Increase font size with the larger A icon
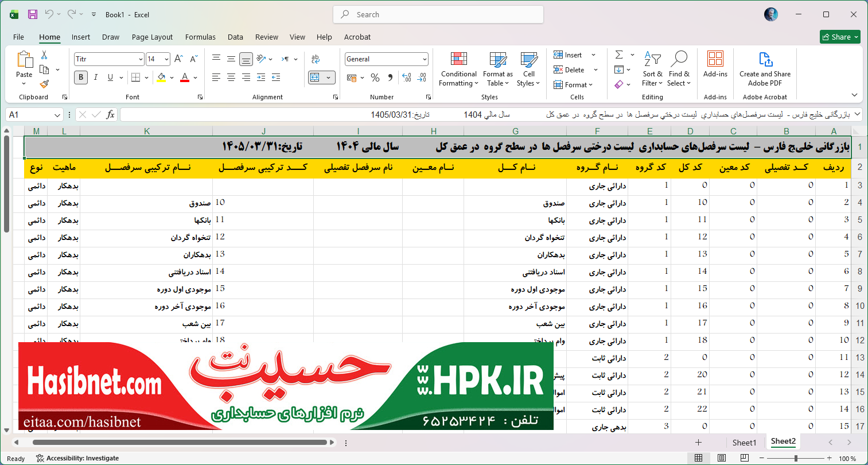Screen dimensions: 868x465 tap(178, 59)
